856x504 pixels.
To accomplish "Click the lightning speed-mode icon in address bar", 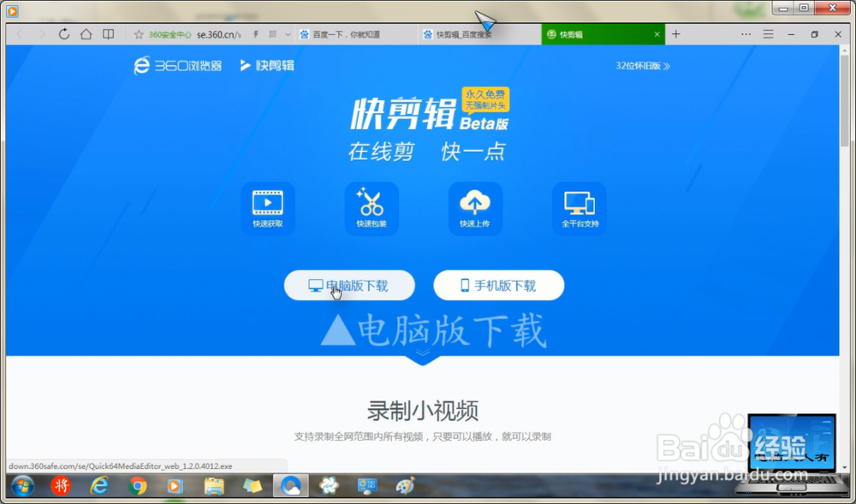I will click(x=255, y=34).
